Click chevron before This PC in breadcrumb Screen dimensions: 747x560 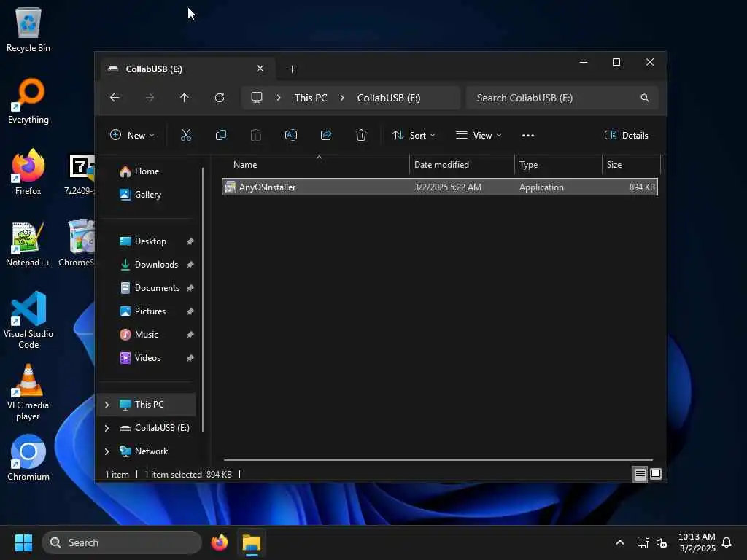[279, 98]
